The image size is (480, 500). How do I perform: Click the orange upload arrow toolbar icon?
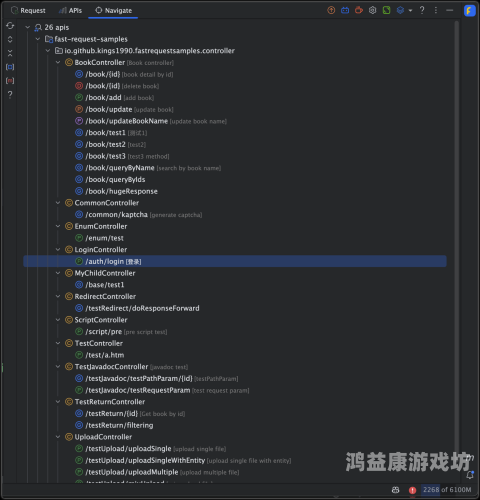click(x=331, y=10)
